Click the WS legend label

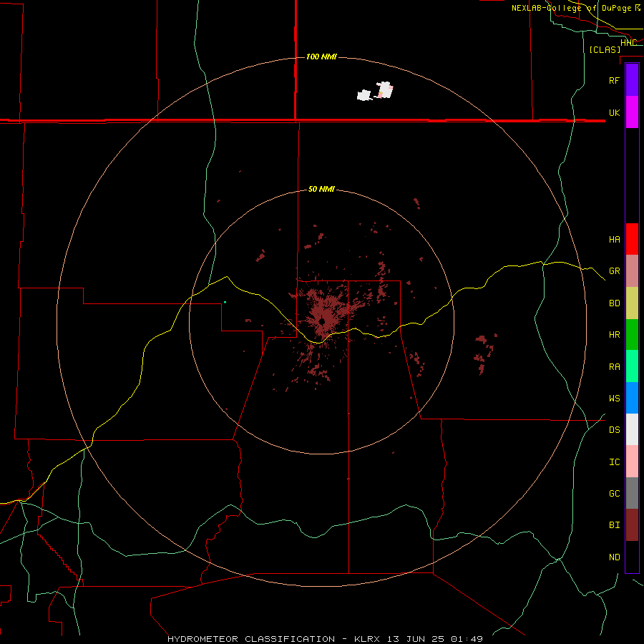[614, 398]
